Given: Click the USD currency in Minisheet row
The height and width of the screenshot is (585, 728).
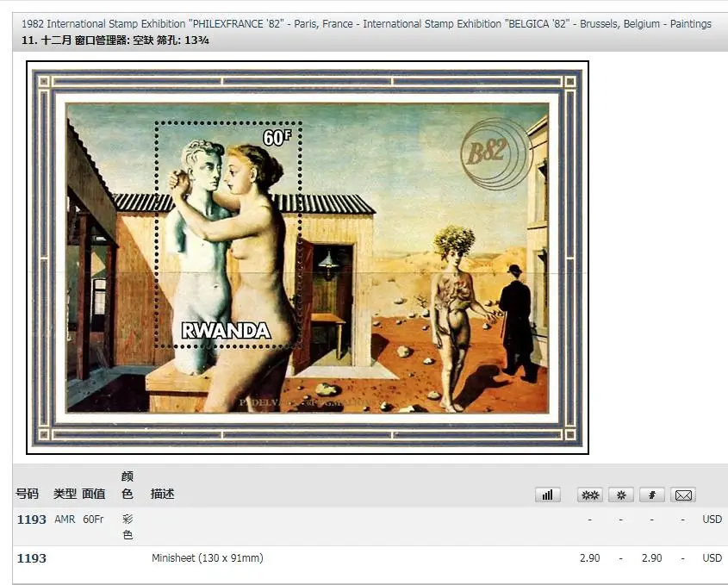Looking at the screenshot, I should tap(712, 558).
